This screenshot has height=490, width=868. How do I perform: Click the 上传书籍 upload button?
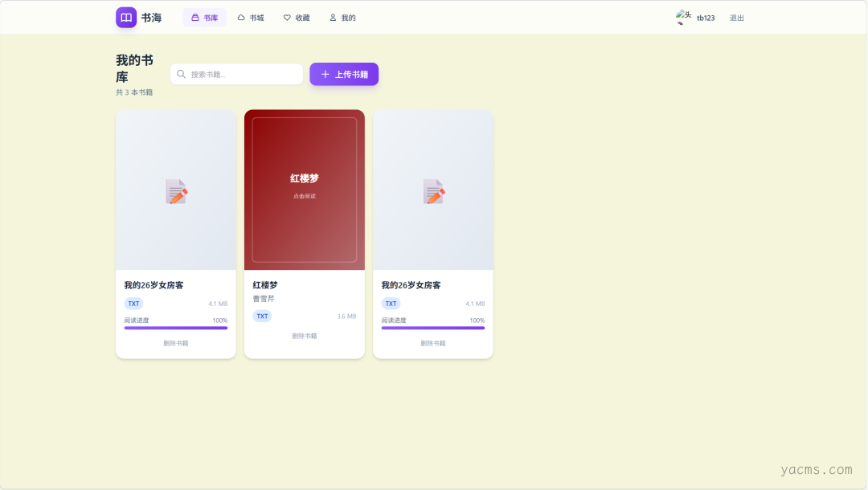click(x=344, y=75)
